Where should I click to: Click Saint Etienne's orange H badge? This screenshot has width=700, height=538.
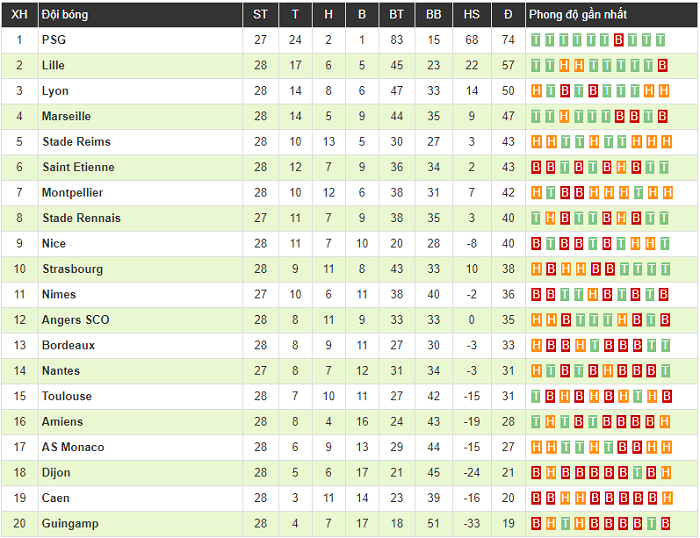[x=620, y=167]
